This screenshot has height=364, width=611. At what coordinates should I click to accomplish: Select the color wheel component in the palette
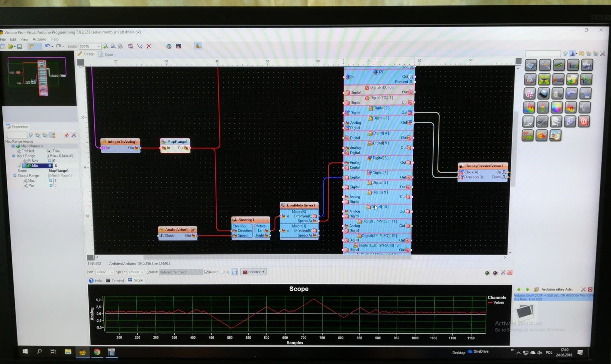556,107
